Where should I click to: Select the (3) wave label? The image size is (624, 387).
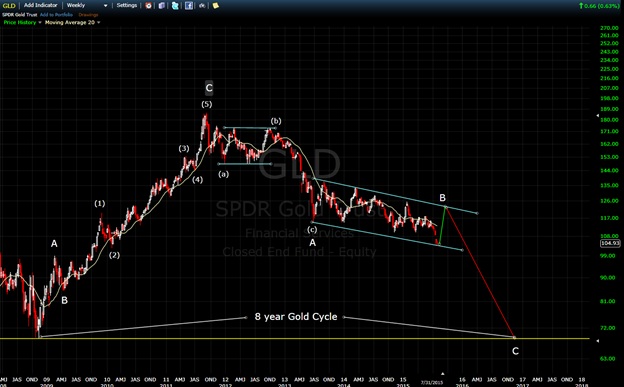tap(183, 149)
